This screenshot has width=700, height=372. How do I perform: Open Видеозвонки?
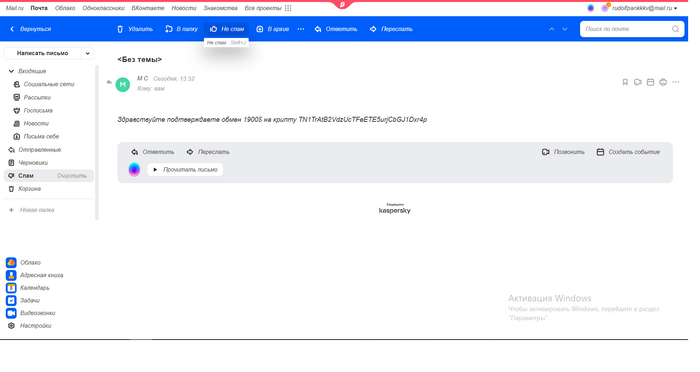click(31, 313)
